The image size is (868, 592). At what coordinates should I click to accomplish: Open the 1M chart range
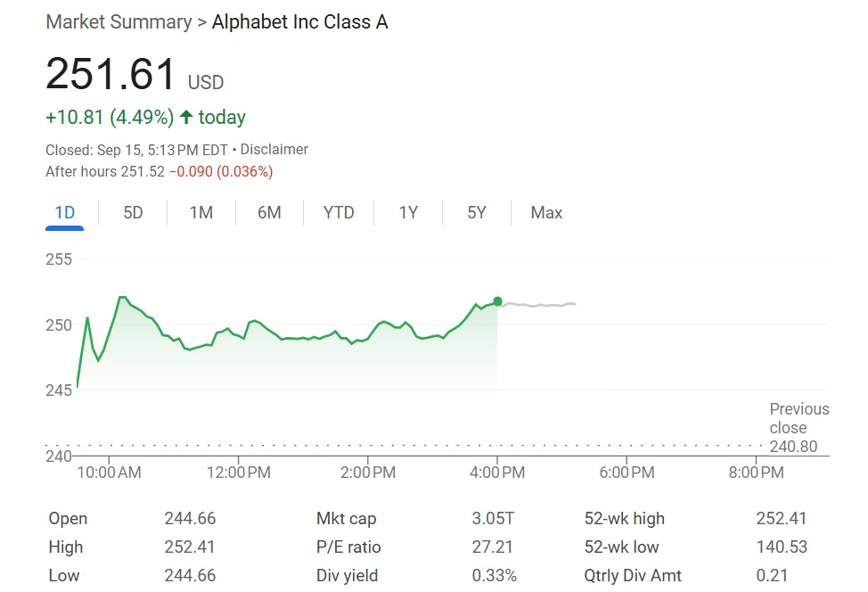coord(201,212)
